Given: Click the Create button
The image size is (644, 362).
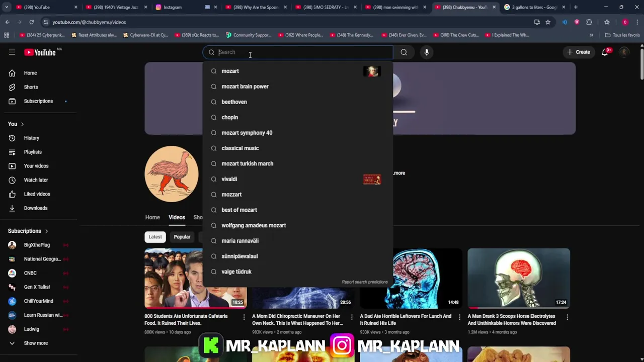Looking at the screenshot, I should coord(579,52).
